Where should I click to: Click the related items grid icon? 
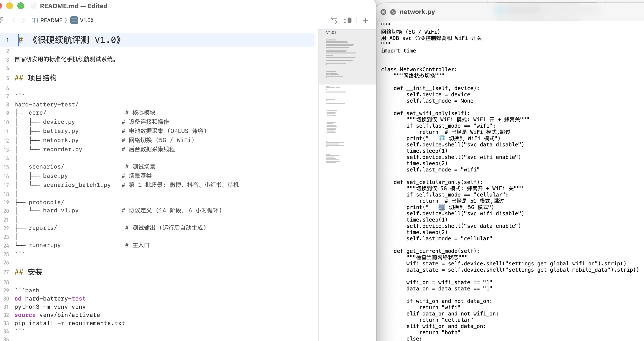pyautogui.click(x=2, y=20)
